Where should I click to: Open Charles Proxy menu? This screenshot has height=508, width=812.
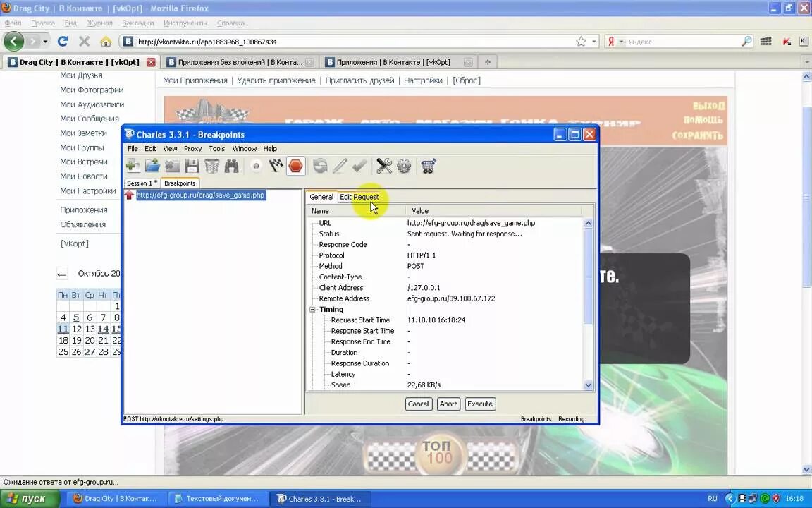tap(192, 148)
